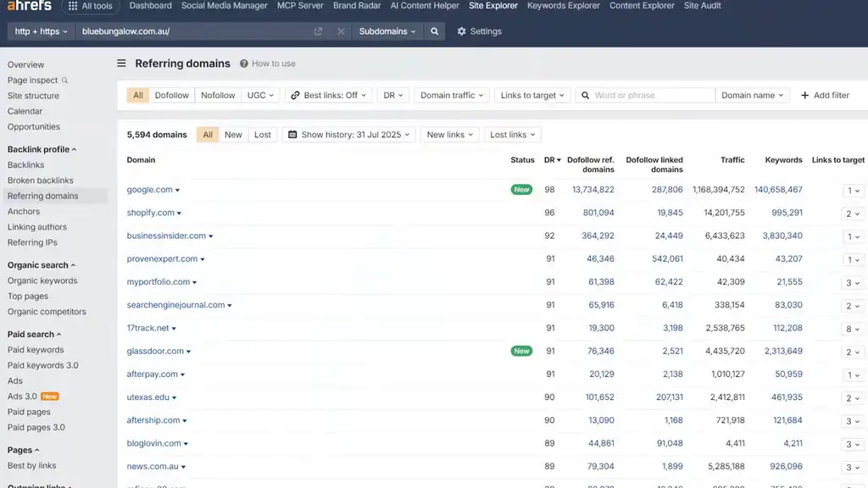Select the All link-type filter
Viewport: 868px width, 488px height.
(138, 95)
